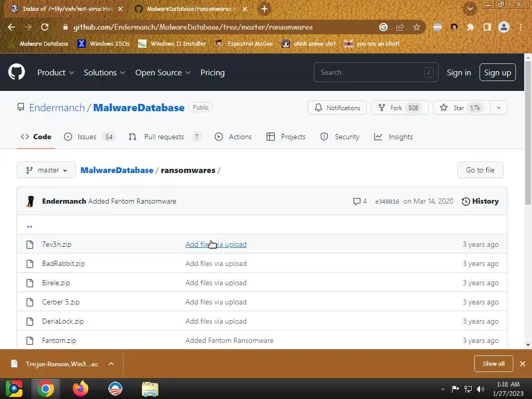Click the Show all downloads button
This screenshot has width=532, height=399.
click(494, 364)
